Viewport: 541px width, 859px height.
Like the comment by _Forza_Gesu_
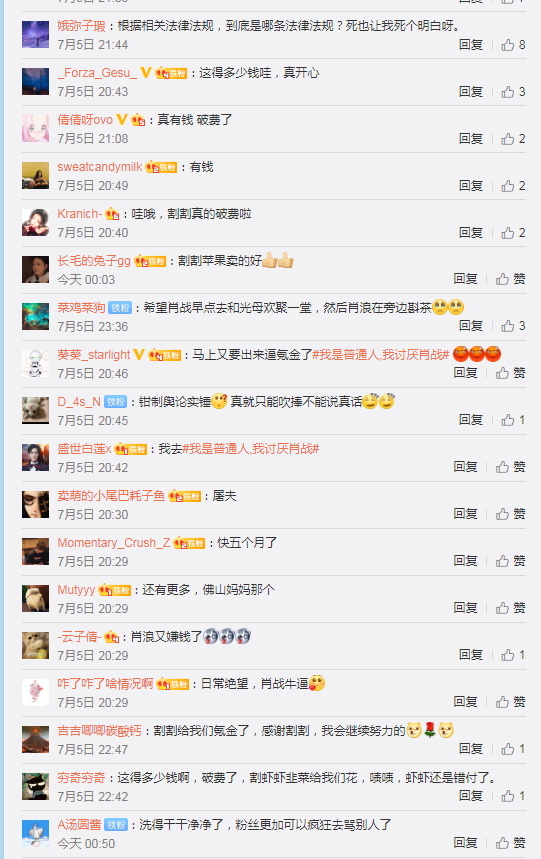(513, 91)
